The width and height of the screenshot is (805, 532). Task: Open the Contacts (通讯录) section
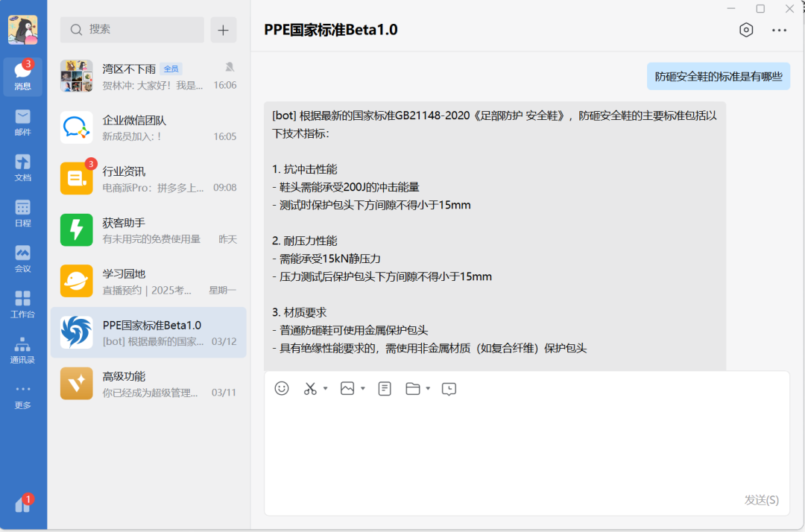[22, 350]
